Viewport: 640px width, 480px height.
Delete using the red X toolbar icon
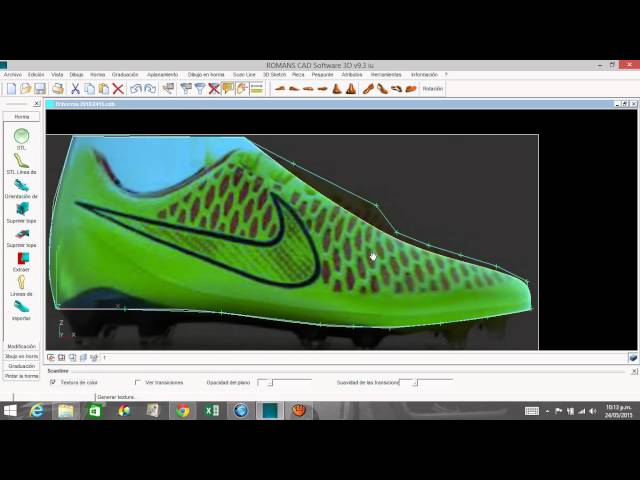pos(118,88)
